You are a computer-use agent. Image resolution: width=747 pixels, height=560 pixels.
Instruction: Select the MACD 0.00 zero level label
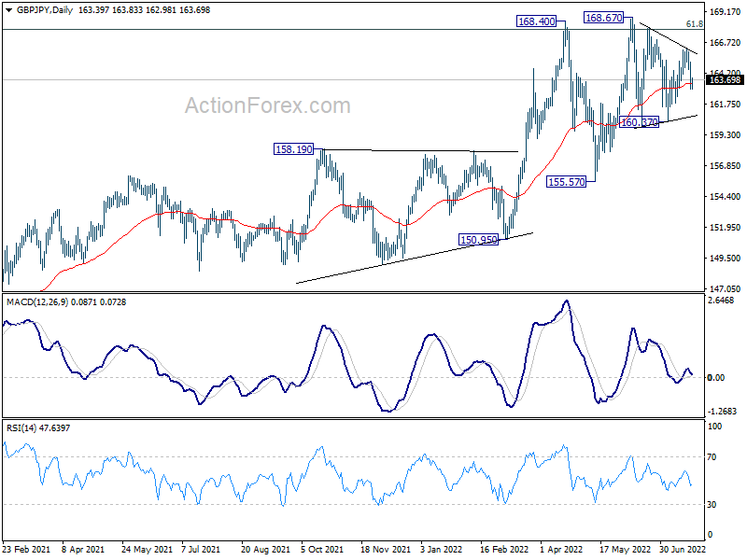pyautogui.click(x=716, y=377)
